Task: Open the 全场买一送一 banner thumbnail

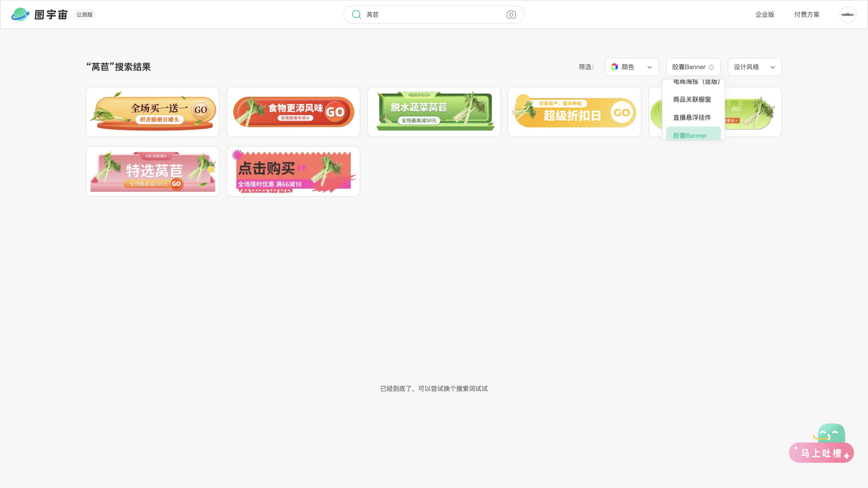Action: click(x=153, y=112)
